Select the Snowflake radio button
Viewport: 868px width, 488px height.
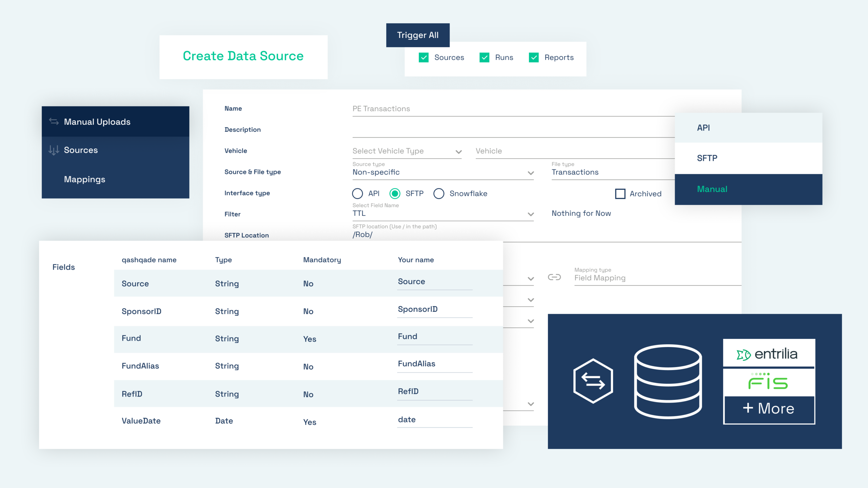439,194
